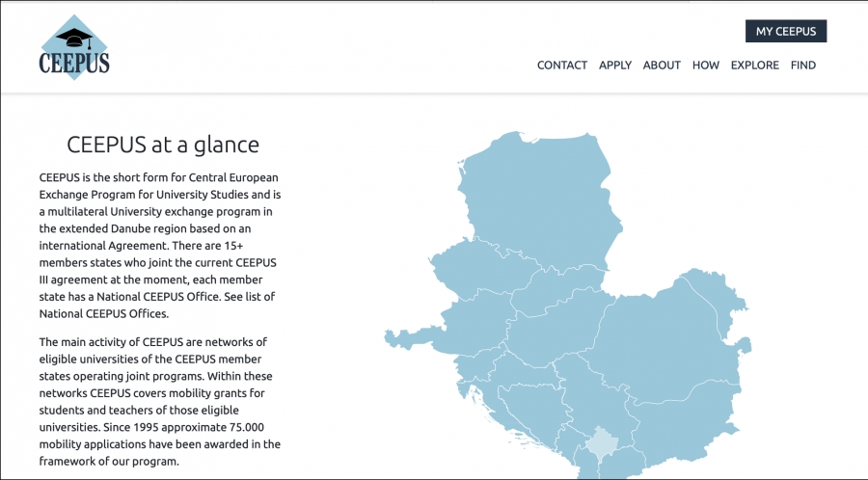Viewport: 868px width, 480px height.
Task: Click the text 'Exchange Program for University Studies'
Action: pos(144,195)
